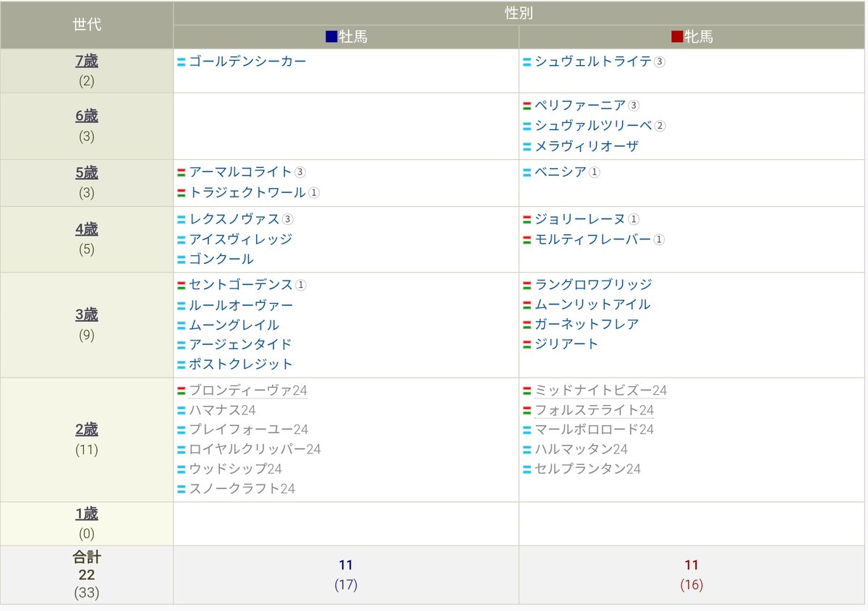Open horse ハルマッタン24
868x611 pixels.
581,449
